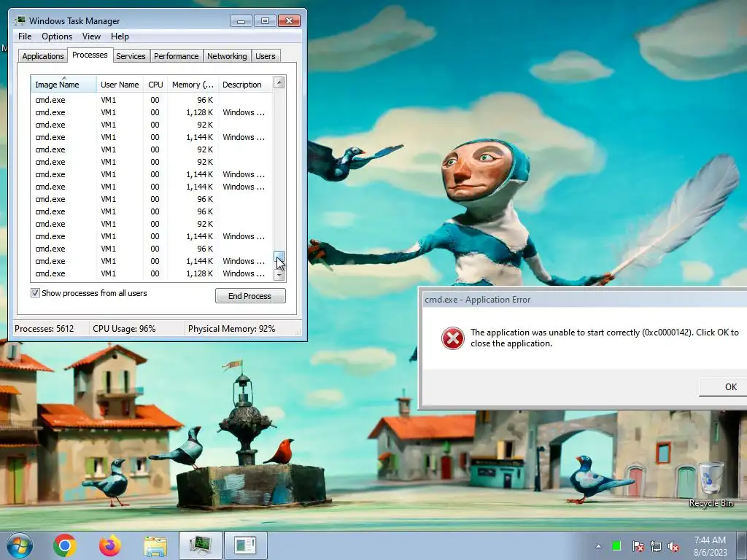The height and width of the screenshot is (560, 747).
Task: Click the red error icon in dialog
Action: click(452, 338)
